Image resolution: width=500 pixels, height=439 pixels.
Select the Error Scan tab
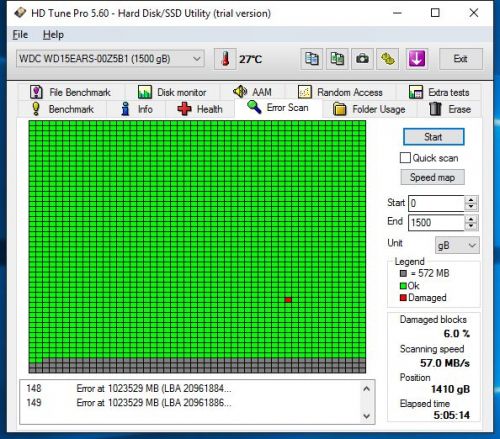[x=278, y=108]
